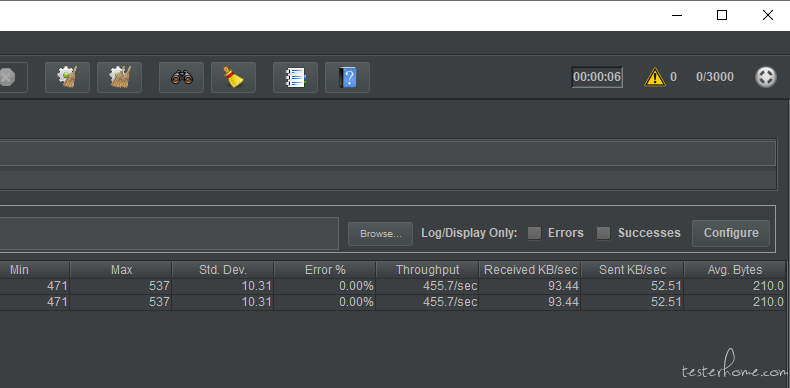Enable the Errors checkbox
The width and height of the screenshot is (790, 388).
click(x=534, y=233)
